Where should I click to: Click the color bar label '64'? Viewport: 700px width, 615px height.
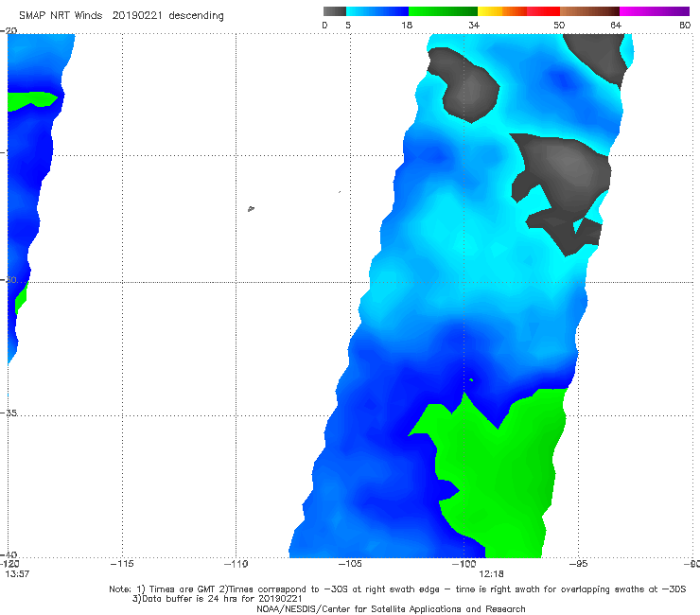coord(616,25)
